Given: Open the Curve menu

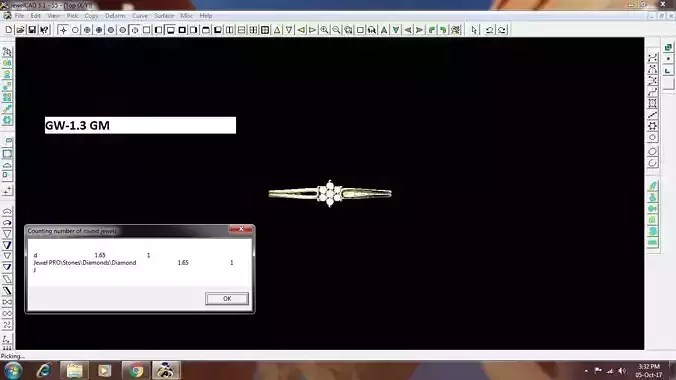Looking at the screenshot, I should coord(140,16).
